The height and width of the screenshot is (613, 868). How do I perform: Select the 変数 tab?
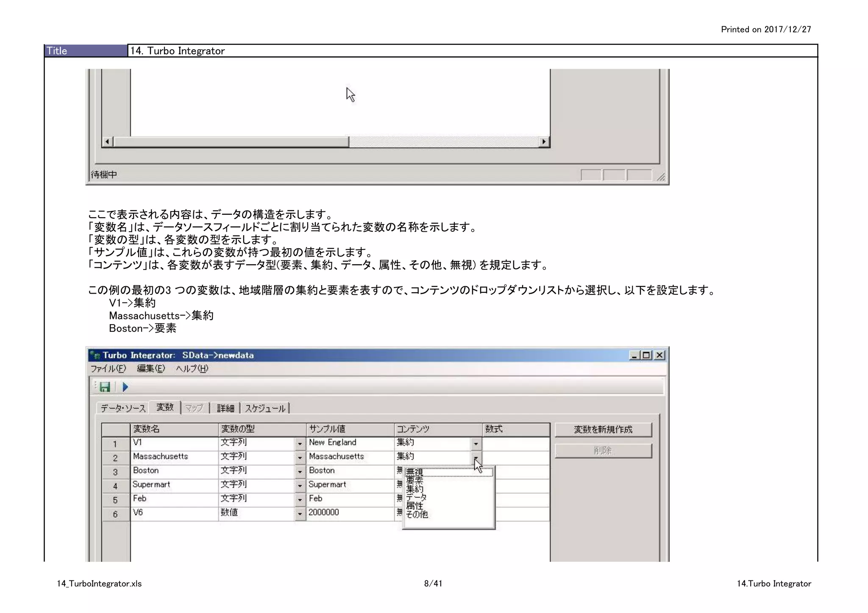165,407
